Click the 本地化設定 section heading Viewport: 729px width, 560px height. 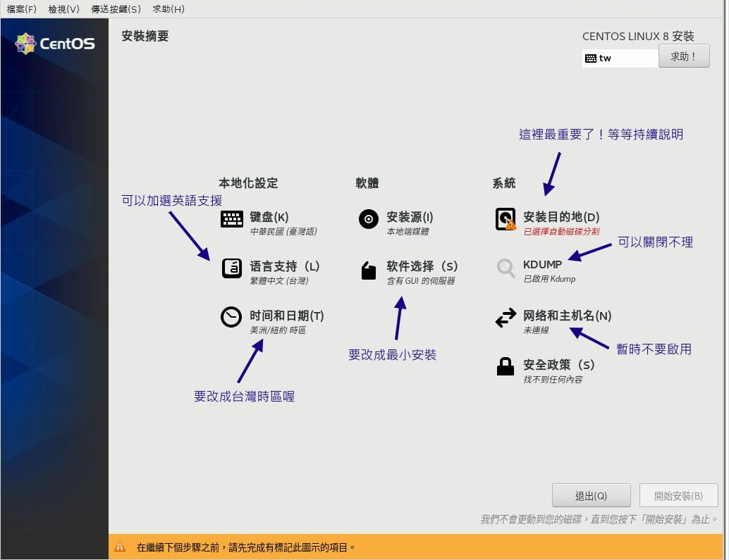[x=248, y=183]
